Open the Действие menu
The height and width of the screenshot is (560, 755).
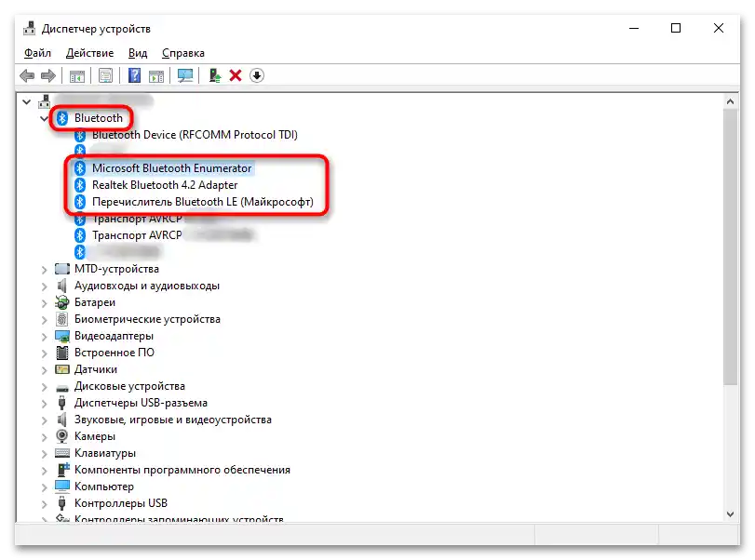89,53
